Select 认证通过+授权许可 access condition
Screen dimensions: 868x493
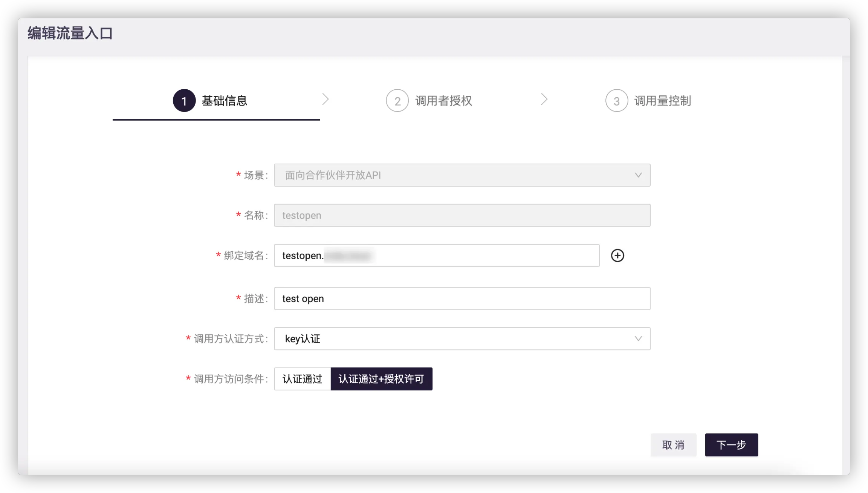pos(381,379)
